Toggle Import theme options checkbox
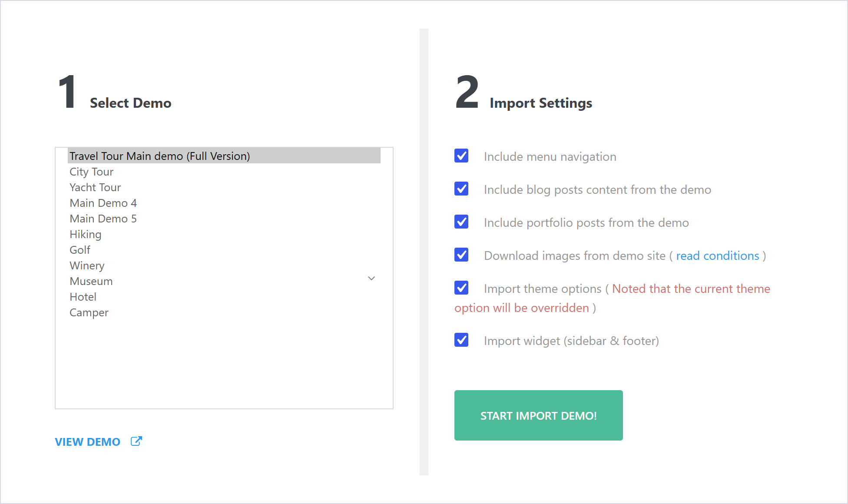The image size is (848, 504). [461, 288]
